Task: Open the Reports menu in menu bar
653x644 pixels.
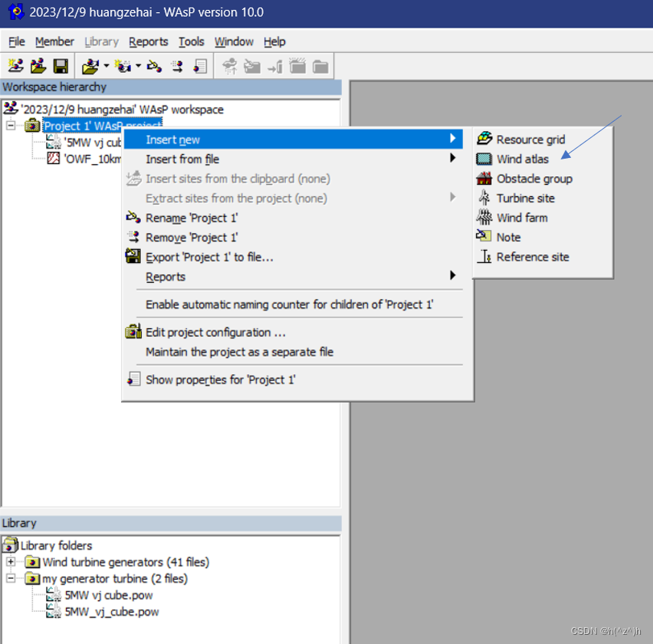Action: (x=148, y=41)
